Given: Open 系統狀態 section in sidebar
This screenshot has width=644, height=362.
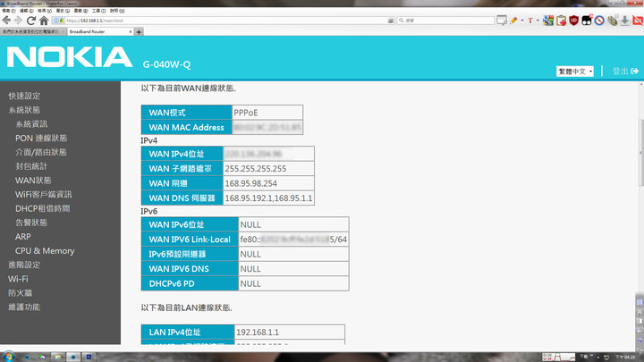Looking at the screenshot, I should coord(24,110).
